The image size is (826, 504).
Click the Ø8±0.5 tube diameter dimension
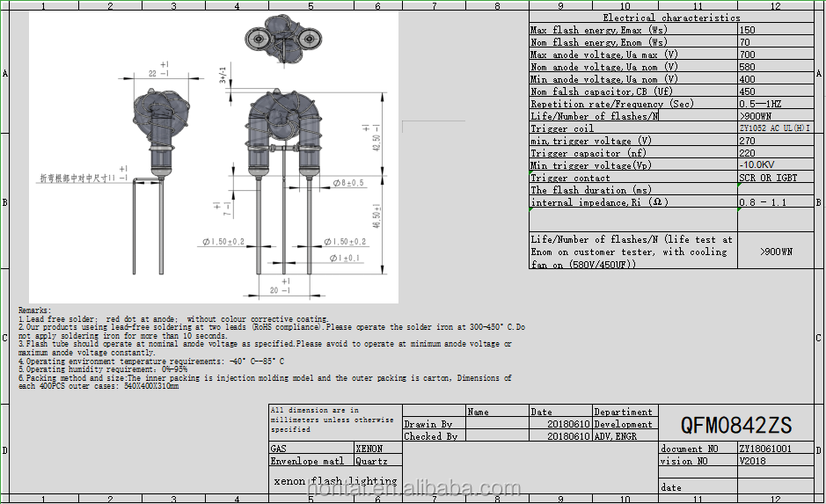tap(348, 183)
